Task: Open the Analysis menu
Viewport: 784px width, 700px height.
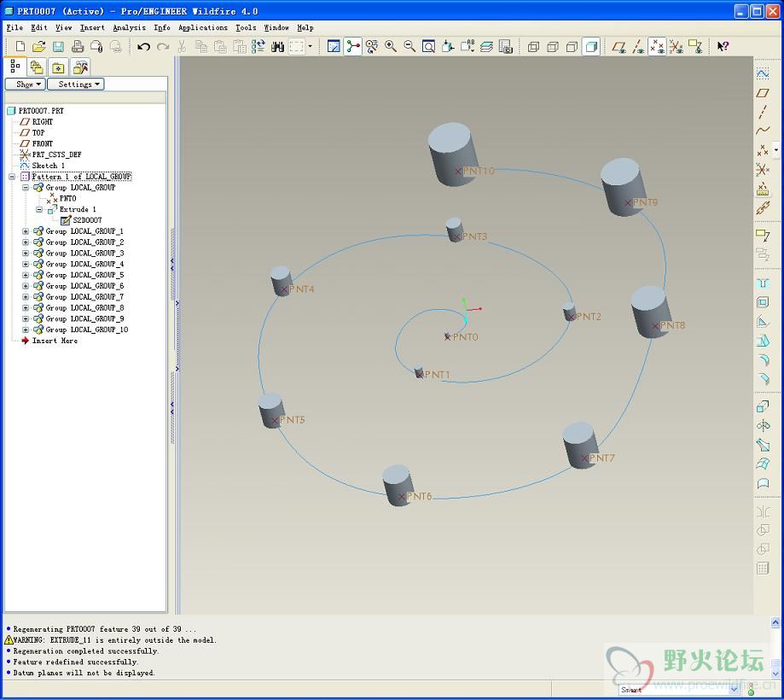Action: click(129, 27)
